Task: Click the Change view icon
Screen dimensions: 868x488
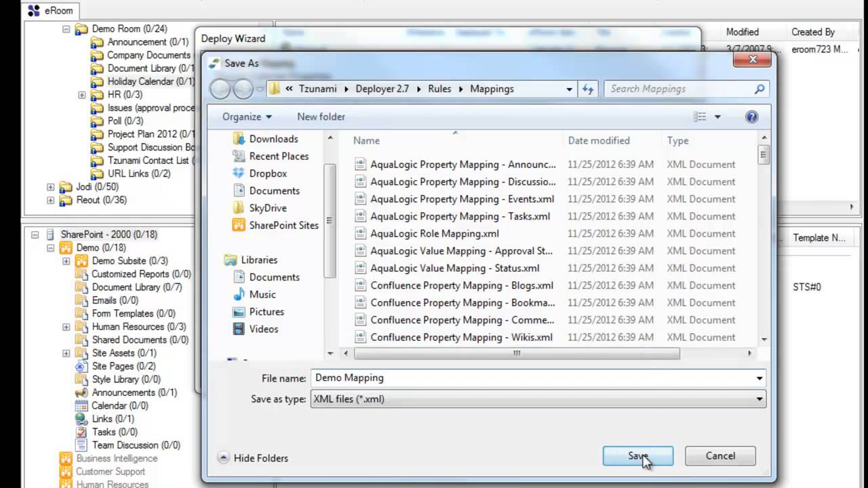Action: coord(700,117)
